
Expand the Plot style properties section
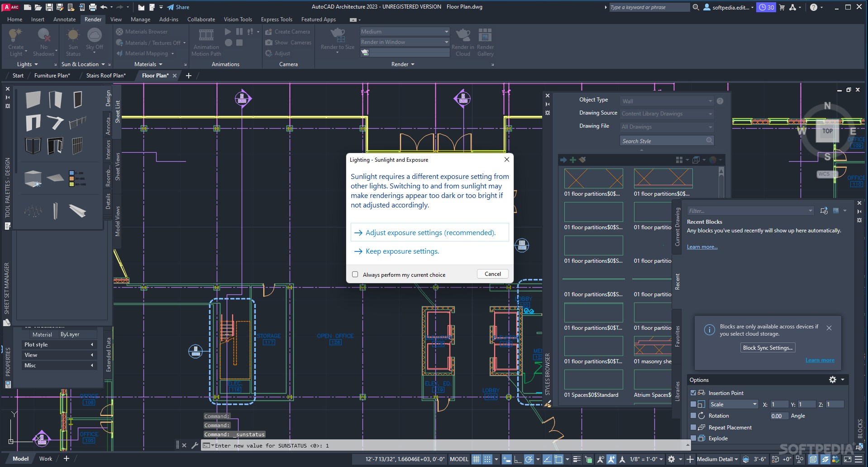coord(59,345)
